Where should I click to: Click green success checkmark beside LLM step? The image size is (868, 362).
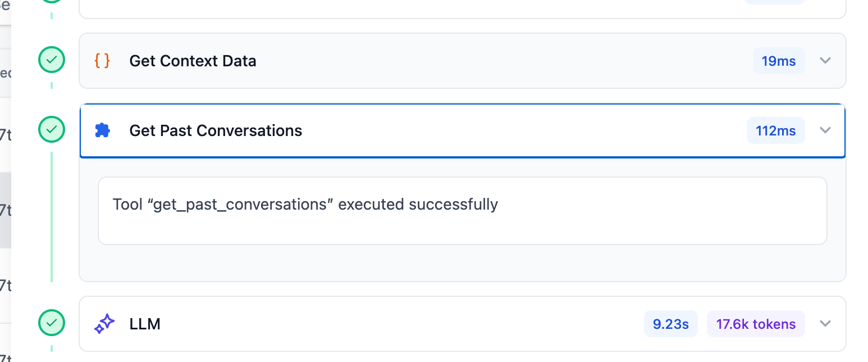pyautogui.click(x=52, y=323)
